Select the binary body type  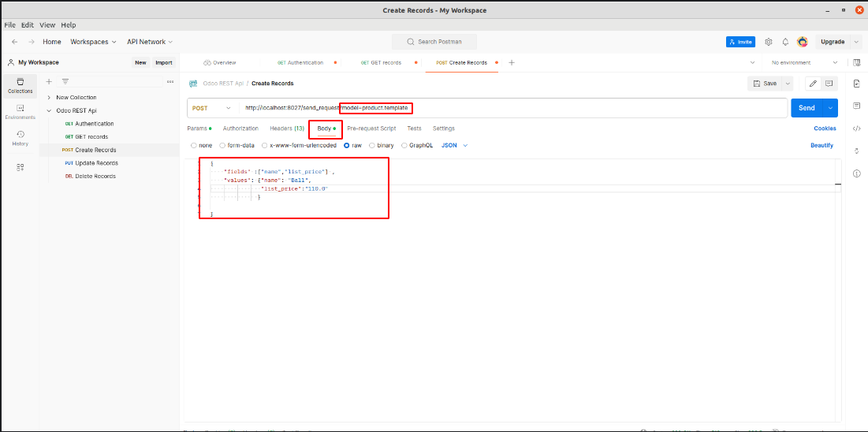click(x=372, y=145)
